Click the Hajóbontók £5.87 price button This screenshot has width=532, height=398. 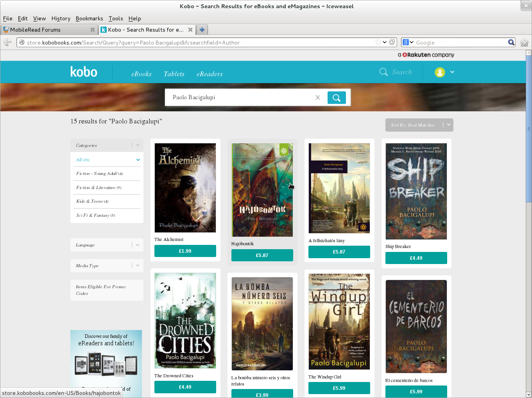[x=262, y=255]
